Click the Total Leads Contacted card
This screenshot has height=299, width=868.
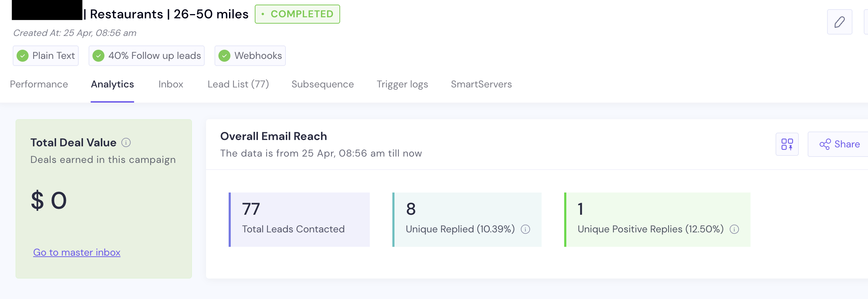point(300,219)
